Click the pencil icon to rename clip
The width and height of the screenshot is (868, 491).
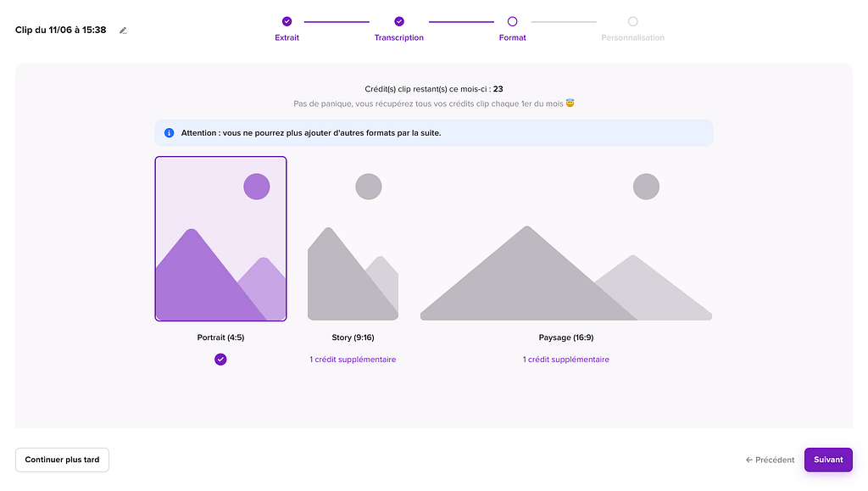[123, 31]
